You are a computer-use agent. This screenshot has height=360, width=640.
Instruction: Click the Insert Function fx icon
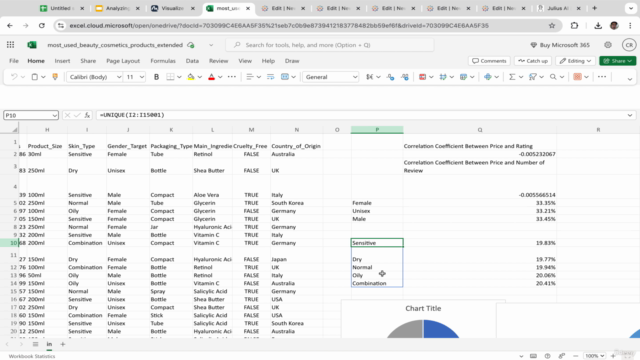tap(87, 116)
